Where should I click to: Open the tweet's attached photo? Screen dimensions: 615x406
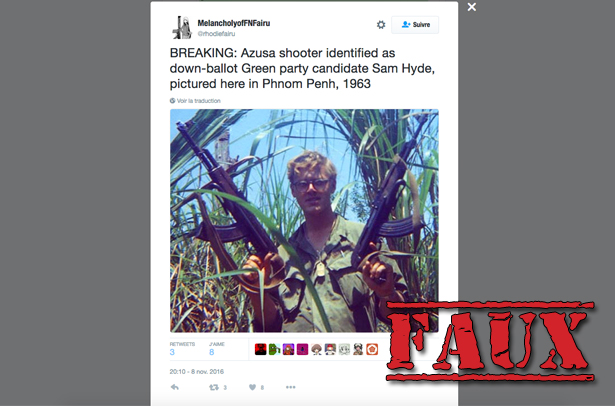coord(304,220)
